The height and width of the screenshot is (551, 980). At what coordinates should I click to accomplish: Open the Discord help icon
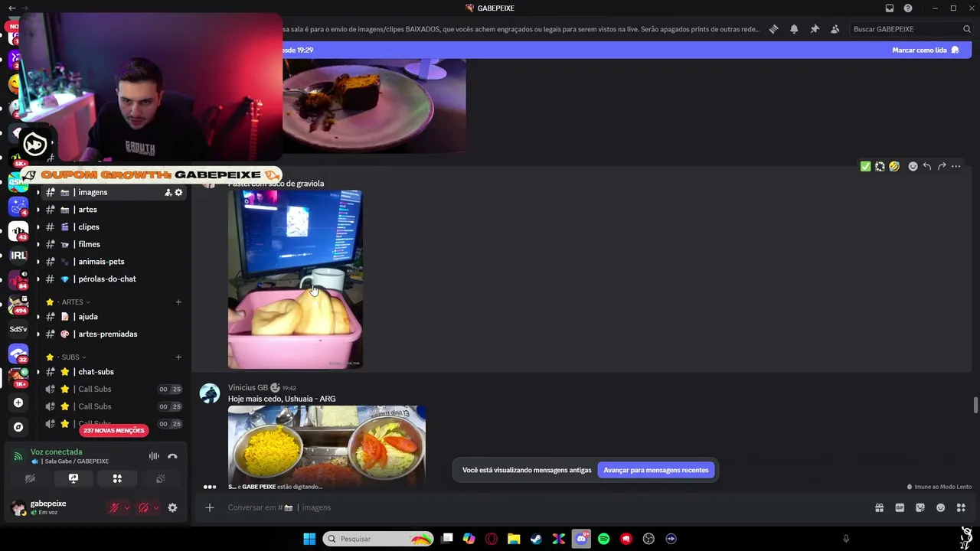pyautogui.click(x=908, y=8)
